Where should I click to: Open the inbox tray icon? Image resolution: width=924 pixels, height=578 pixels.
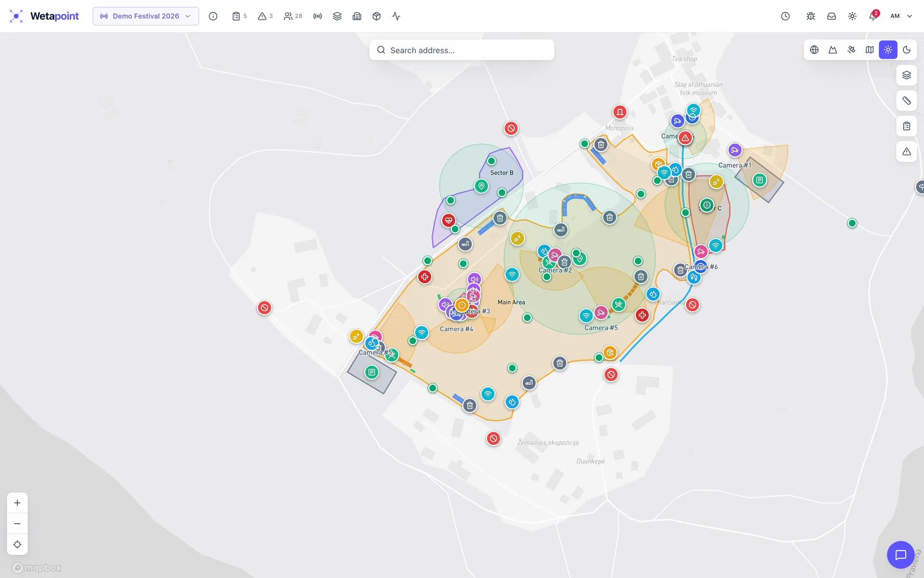pyautogui.click(x=832, y=16)
